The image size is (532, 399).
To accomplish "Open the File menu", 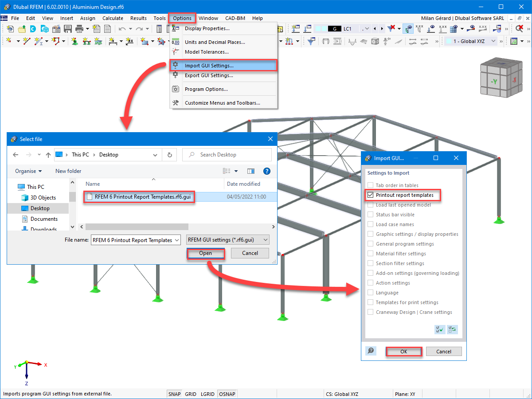I will click(x=15, y=18).
